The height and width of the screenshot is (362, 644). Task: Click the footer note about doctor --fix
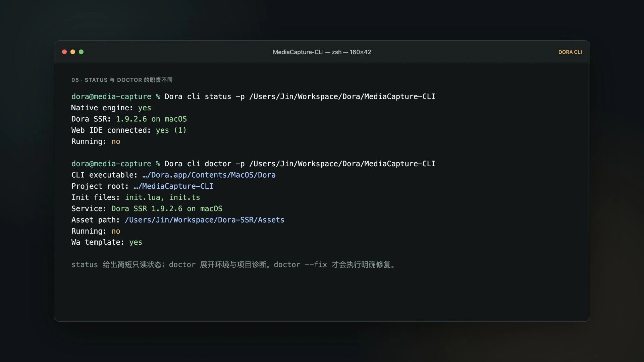(234, 265)
